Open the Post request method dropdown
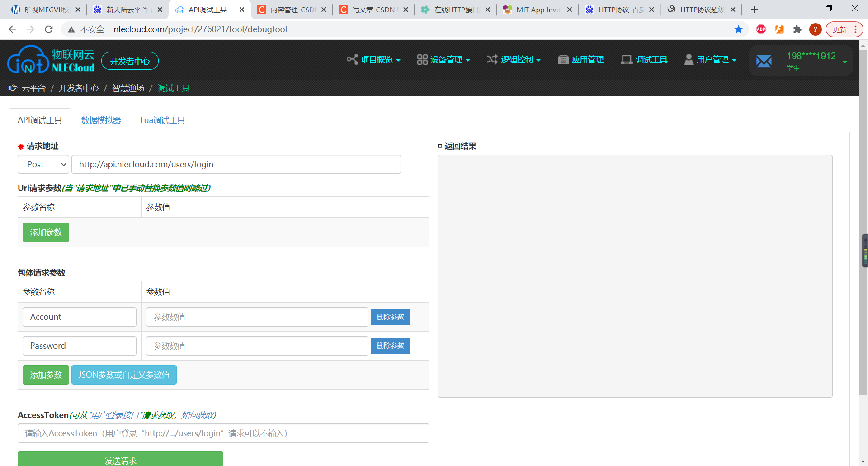 click(x=43, y=164)
